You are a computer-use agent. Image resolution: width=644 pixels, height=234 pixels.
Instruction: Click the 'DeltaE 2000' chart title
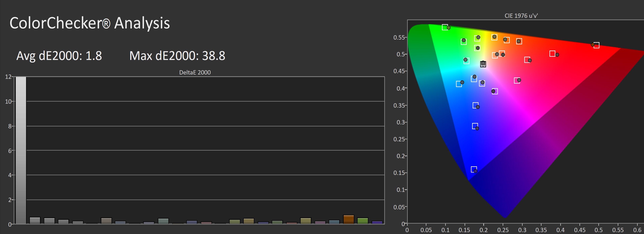coord(195,72)
